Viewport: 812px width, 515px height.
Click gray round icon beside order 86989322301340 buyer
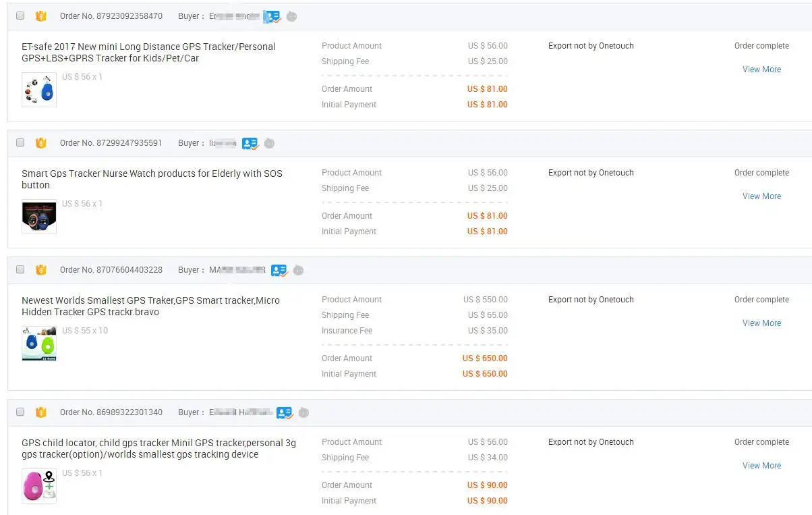(303, 412)
